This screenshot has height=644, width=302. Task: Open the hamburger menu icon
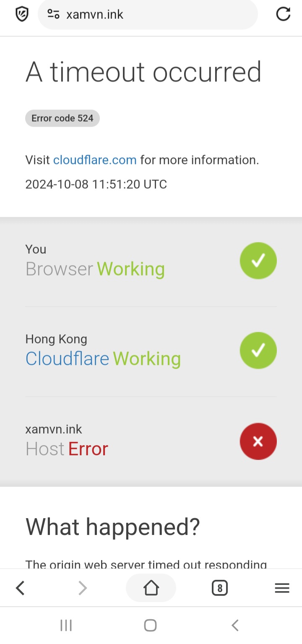[282, 588]
